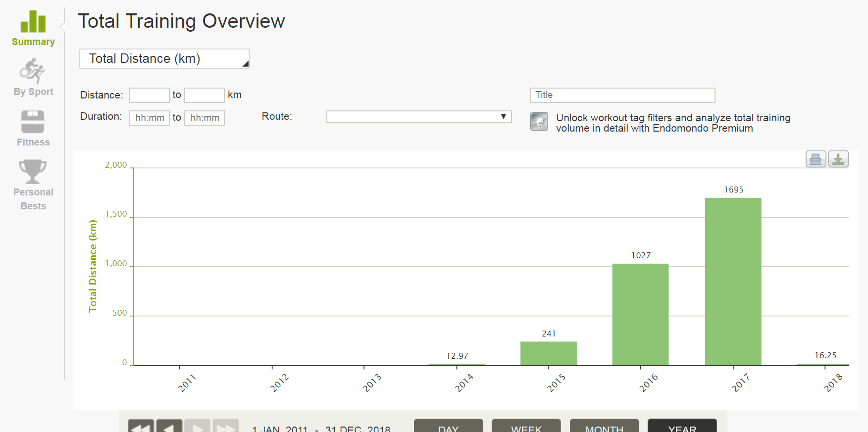Switch to the YEAR view
The height and width of the screenshot is (432, 868).
point(682,426)
